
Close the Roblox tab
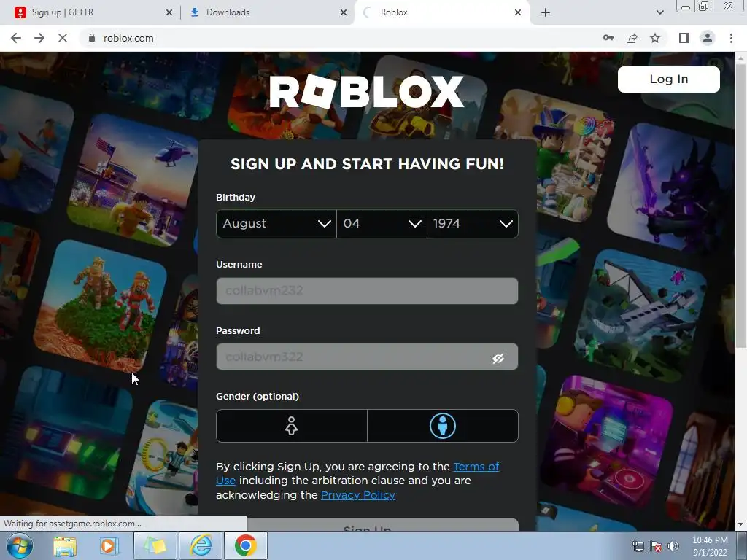tap(518, 12)
